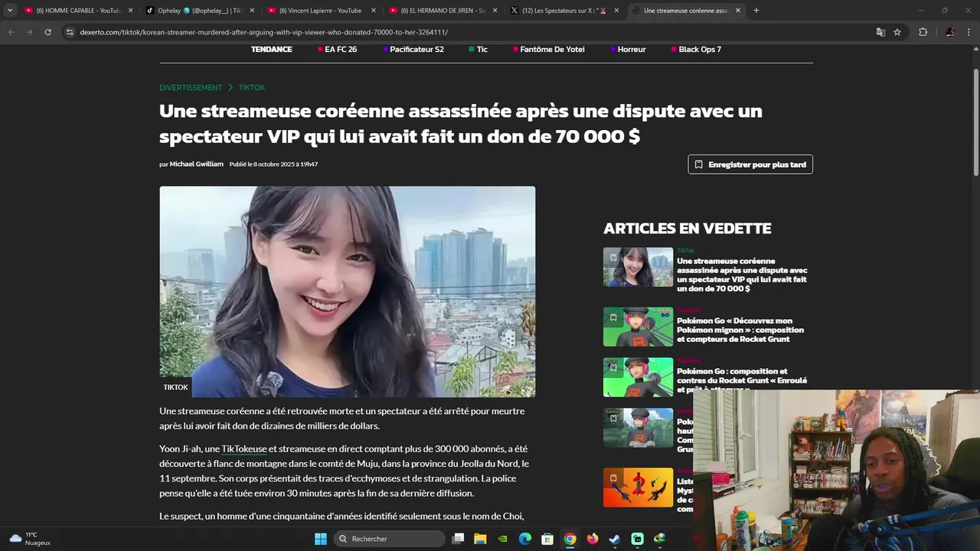Close the Les Spectateurs sur X tab

[x=616, y=11]
